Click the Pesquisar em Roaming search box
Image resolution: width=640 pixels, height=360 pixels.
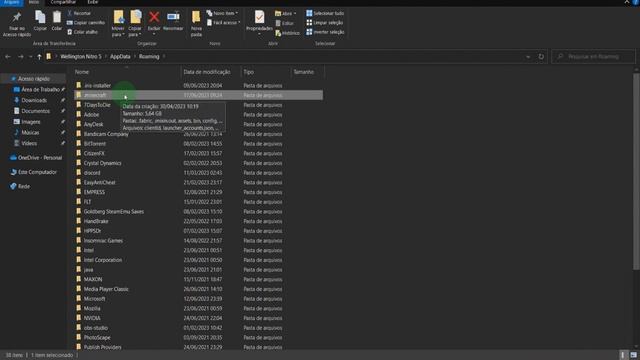tap(593, 57)
